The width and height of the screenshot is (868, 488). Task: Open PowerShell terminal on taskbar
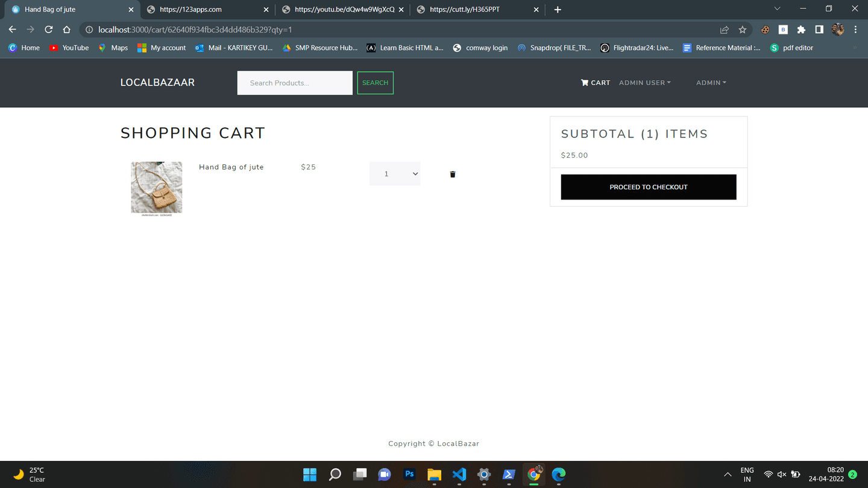(509, 474)
